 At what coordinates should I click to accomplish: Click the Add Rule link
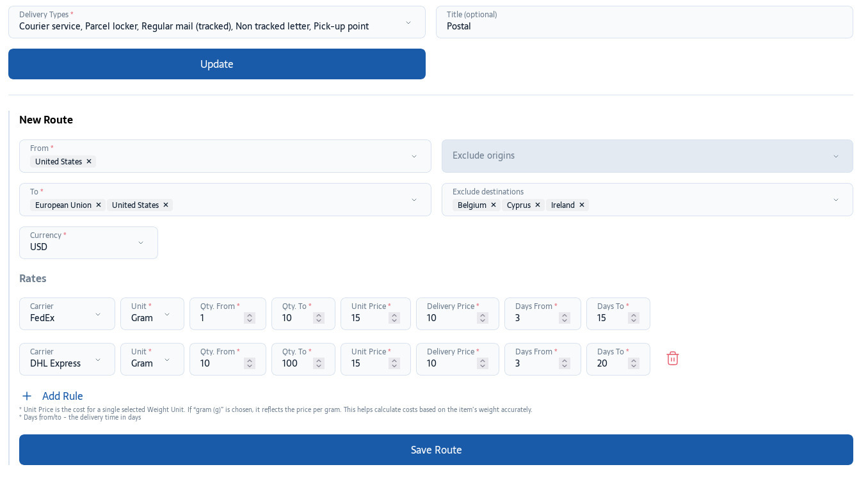pos(63,397)
